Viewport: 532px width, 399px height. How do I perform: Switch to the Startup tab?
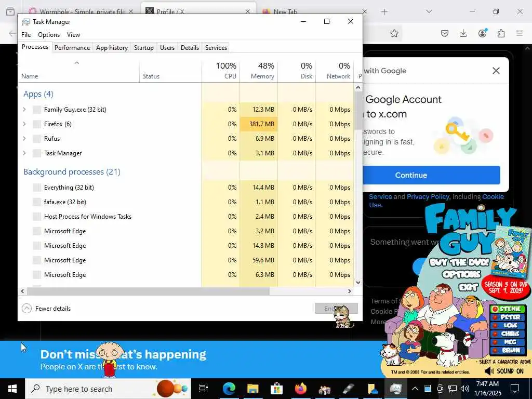tap(144, 48)
